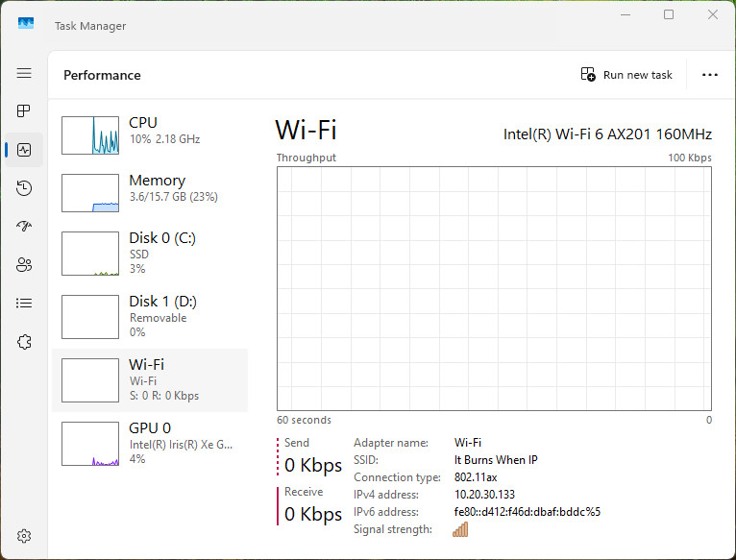This screenshot has width=736, height=560.
Task: Click the Wi-Fi page heading above the graph
Action: coord(307,130)
